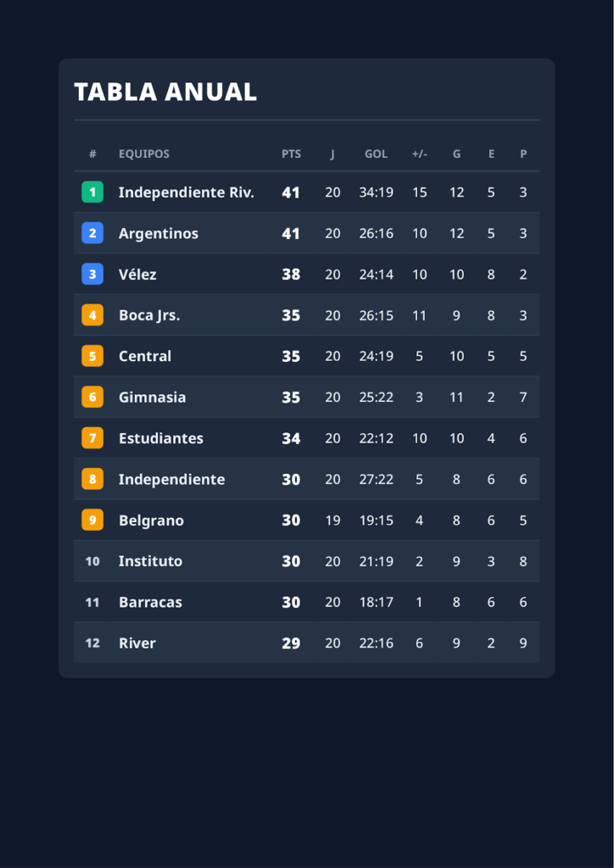Click the orange position 5 badge
614x868 pixels.
92,356
